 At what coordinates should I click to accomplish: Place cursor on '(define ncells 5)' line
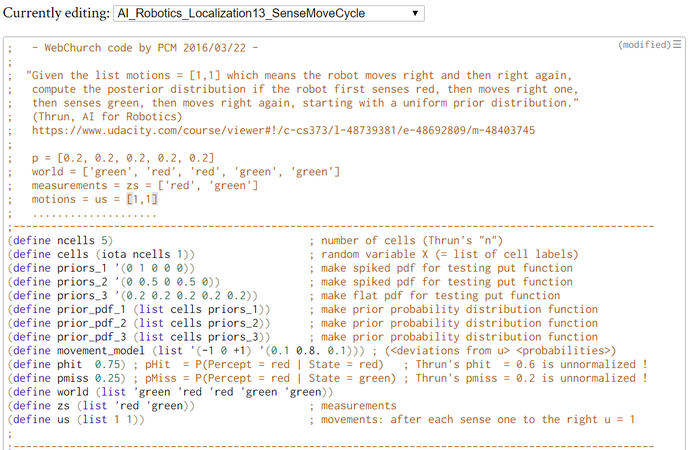pyautogui.click(x=60, y=241)
